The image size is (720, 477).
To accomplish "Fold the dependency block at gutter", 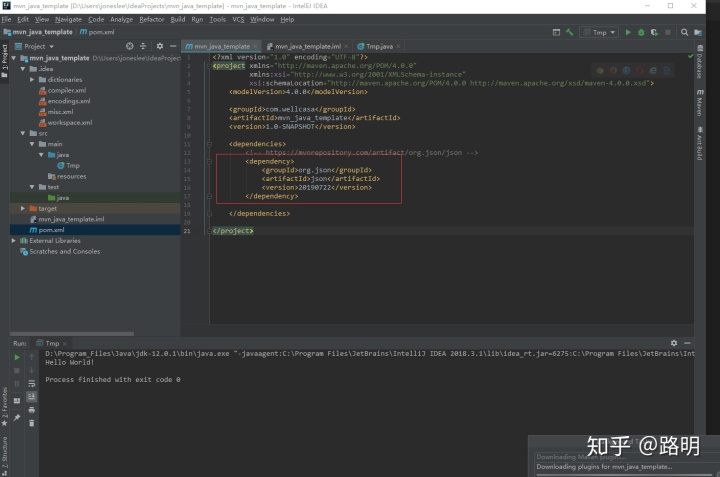I will pyautogui.click(x=209, y=162).
